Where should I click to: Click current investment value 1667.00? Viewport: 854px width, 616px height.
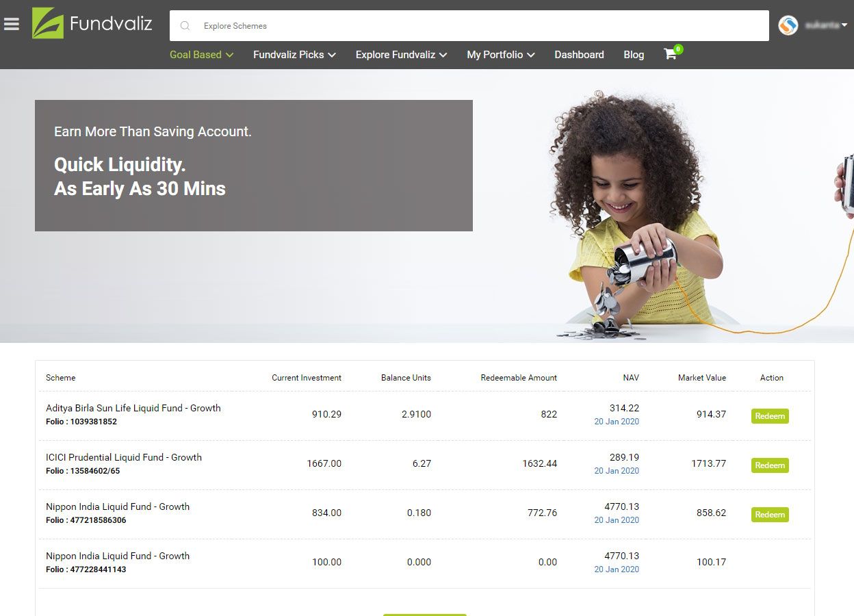(x=324, y=463)
